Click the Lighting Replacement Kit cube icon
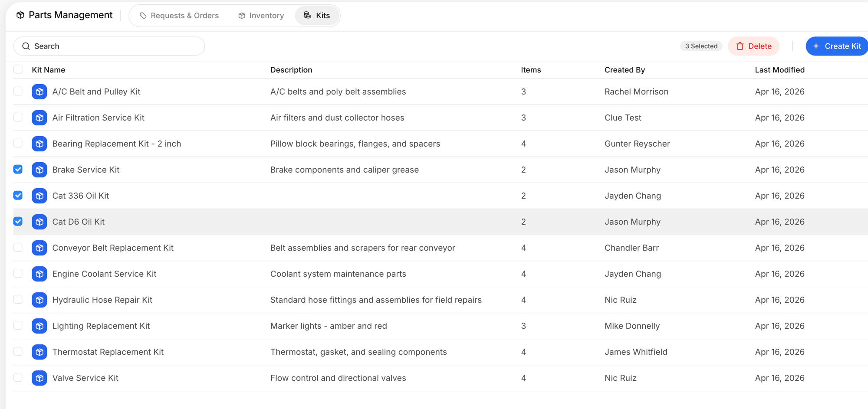This screenshot has width=868, height=409. click(x=39, y=326)
